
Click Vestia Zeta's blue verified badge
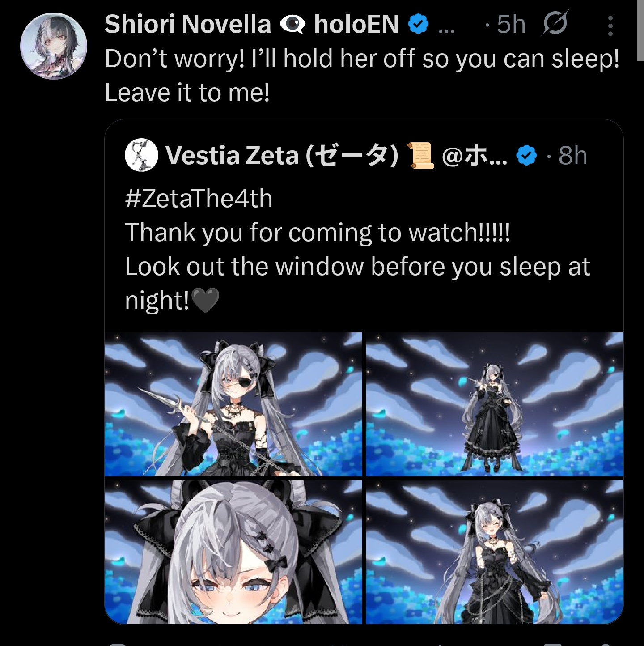pyautogui.click(x=526, y=156)
